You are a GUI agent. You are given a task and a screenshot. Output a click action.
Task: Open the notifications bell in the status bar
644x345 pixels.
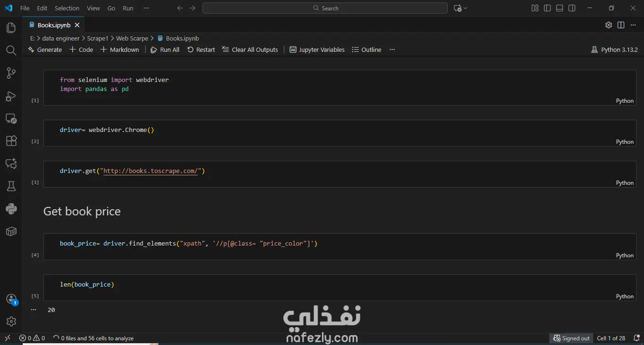coord(636,338)
